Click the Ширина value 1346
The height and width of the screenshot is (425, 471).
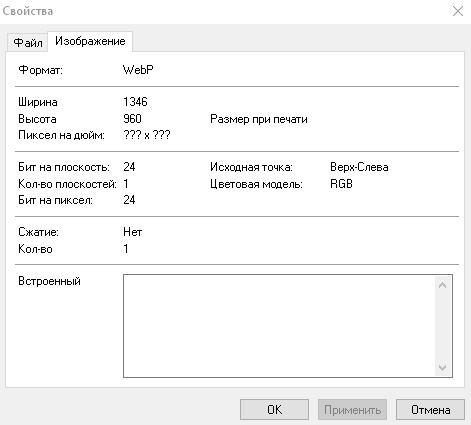click(135, 102)
